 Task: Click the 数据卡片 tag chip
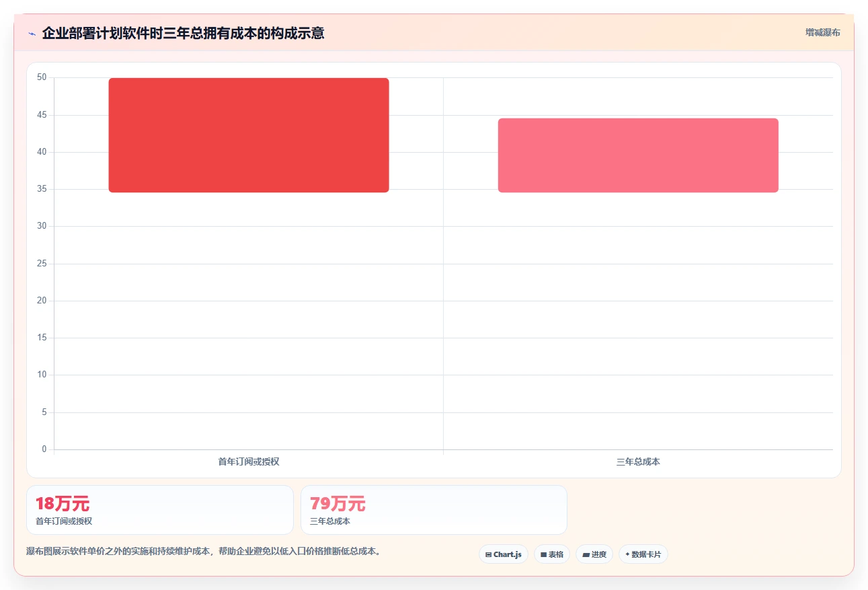click(x=643, y=554)
